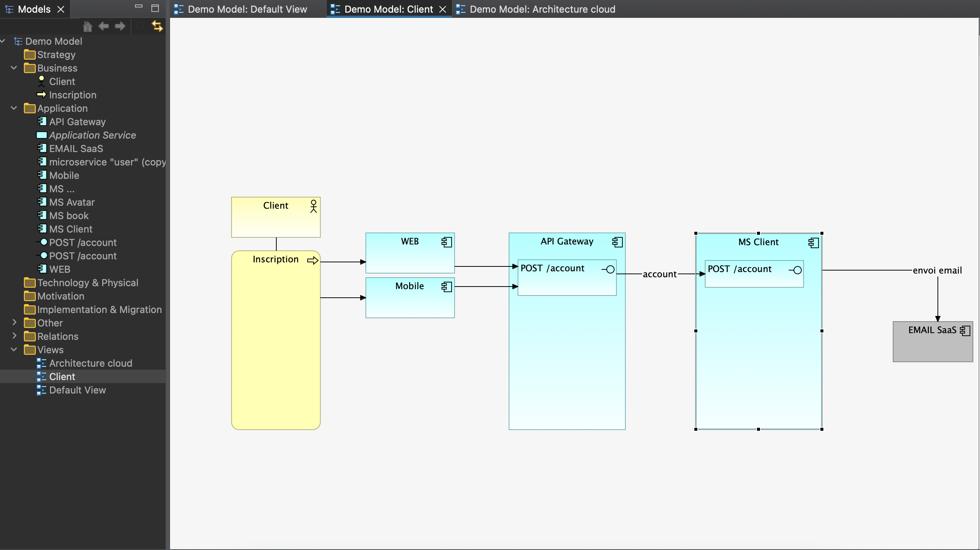Switch to Demo Model: Default View tab

click(x=247, y=9)
